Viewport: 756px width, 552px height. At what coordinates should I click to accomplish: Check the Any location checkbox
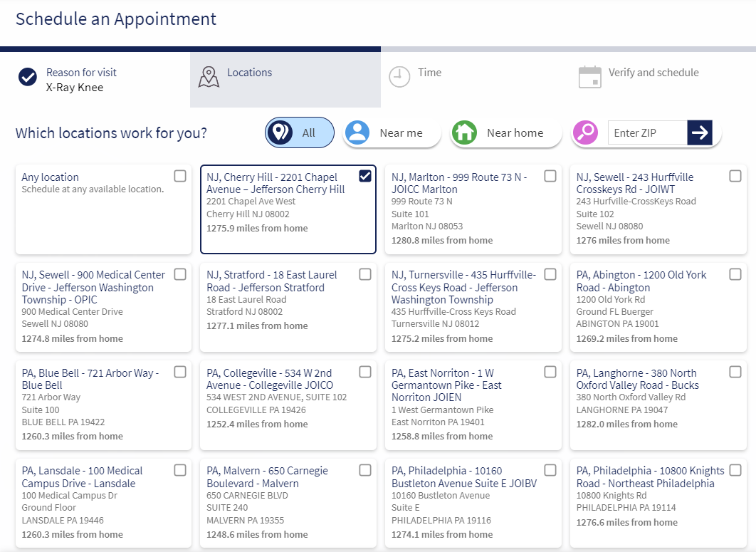180,176
